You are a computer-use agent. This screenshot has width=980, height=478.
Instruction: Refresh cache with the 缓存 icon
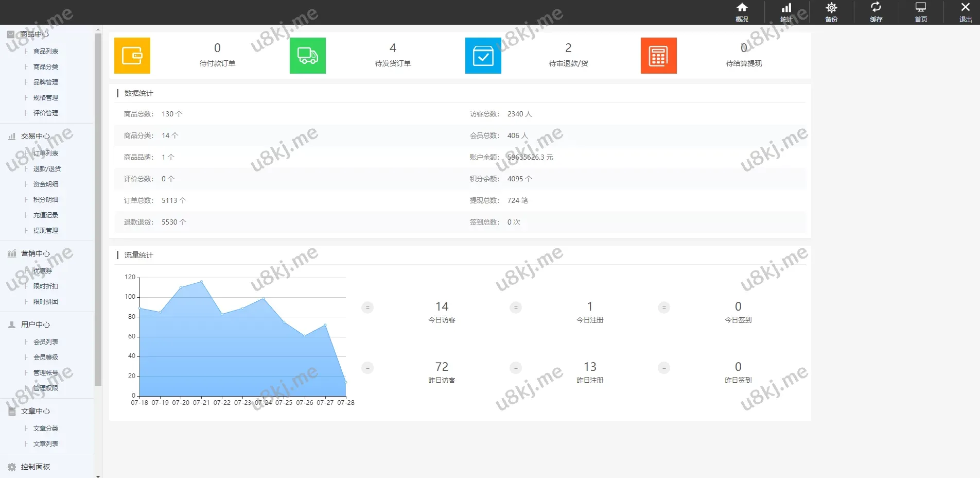tap(876, 12)
